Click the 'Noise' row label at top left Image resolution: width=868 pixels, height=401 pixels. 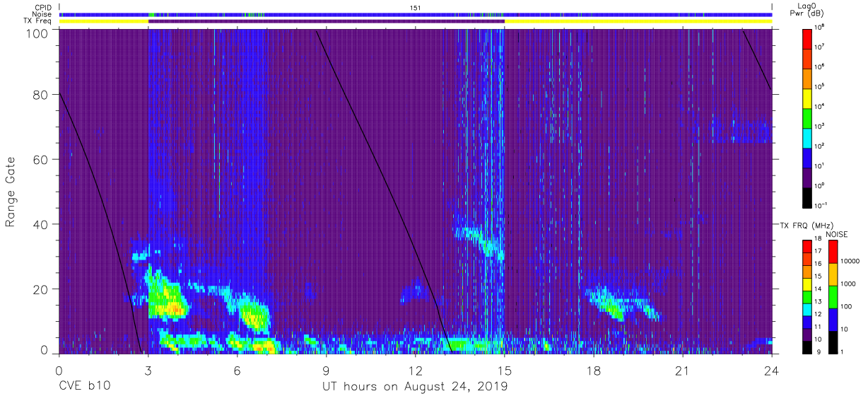(43, 14)
